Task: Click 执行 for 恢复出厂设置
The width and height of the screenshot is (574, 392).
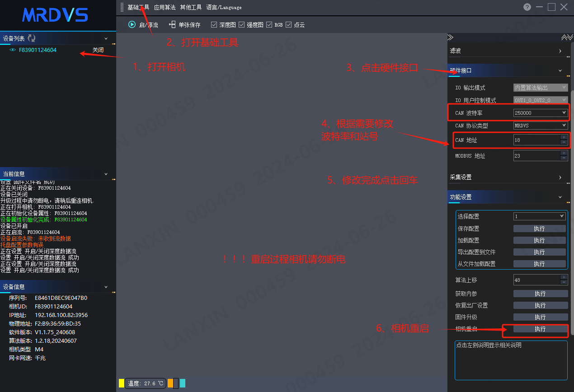Action: tap(541, 305)
